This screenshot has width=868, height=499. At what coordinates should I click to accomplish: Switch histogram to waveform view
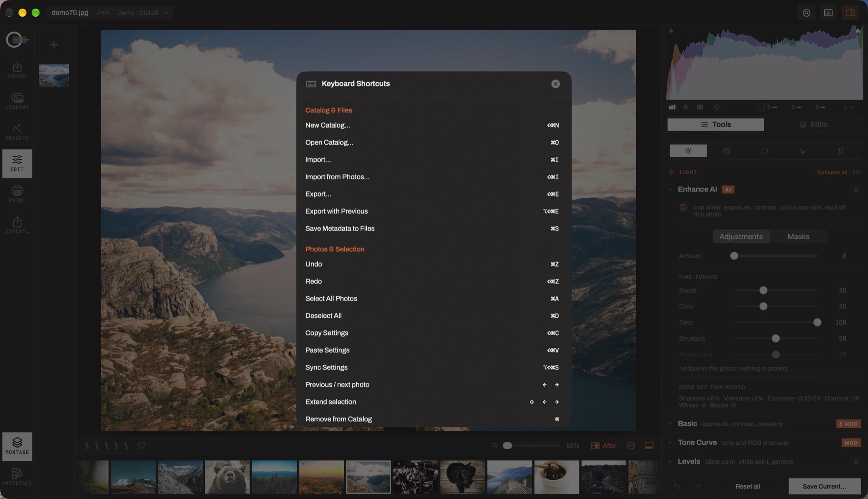(x=686, y=107)
